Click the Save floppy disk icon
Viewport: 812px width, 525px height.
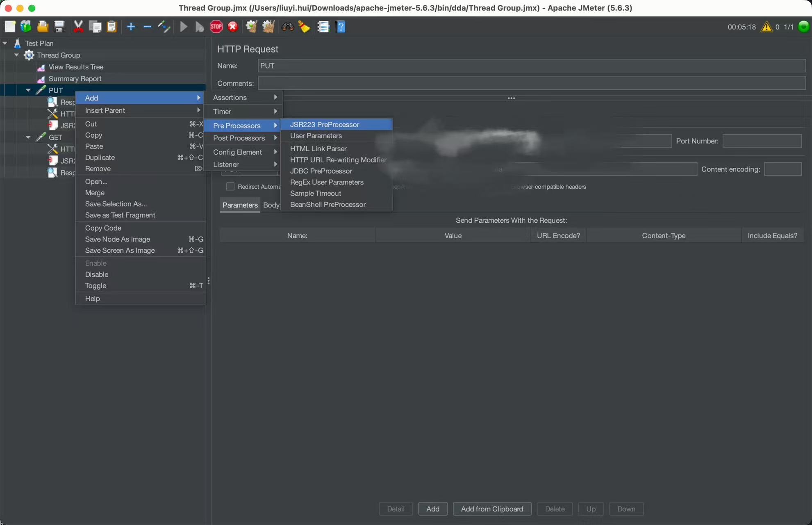(x=59, y=27)
